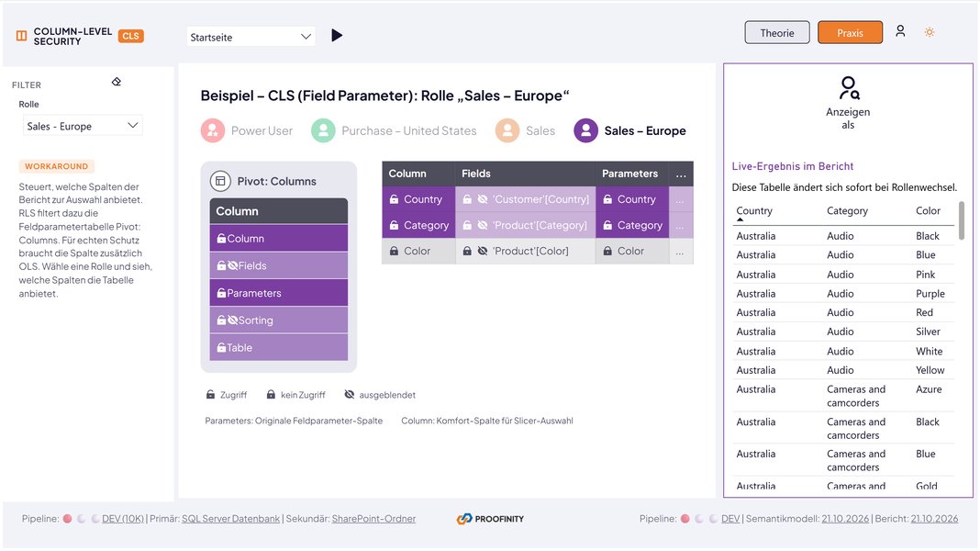Image resolution: width=980 pixels, height=551 pixels.
Task: Sort by the Country column header
Action: (x=754, y=211)
